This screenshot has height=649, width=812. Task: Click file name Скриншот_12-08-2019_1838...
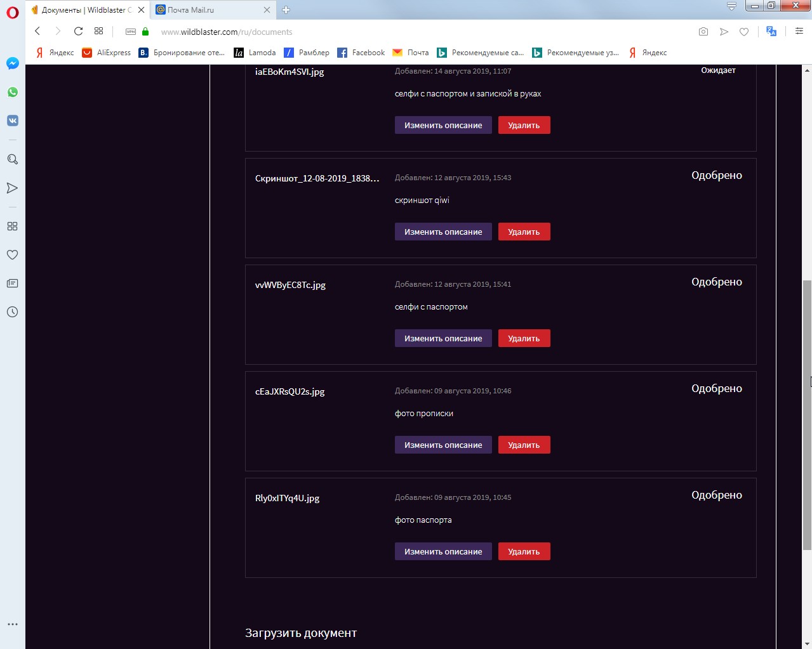[x=317, y=178]
